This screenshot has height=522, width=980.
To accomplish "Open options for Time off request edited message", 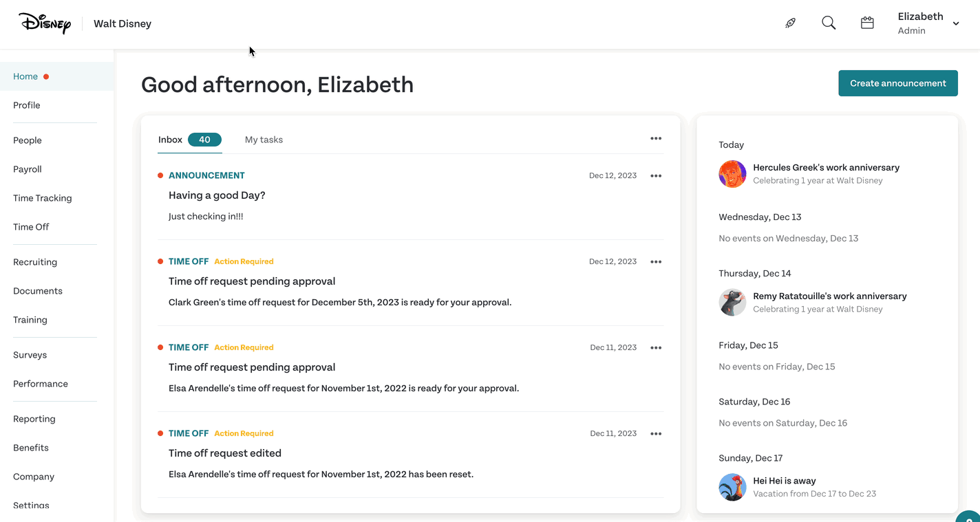I will tap(656, 433).
